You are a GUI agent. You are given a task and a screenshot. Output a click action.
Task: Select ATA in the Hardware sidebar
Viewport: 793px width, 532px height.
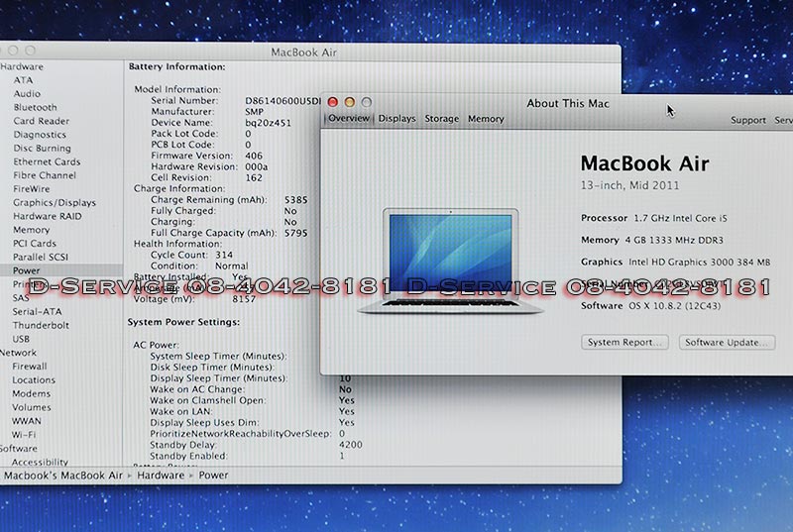pyautogui.click(x=23, y=80)
